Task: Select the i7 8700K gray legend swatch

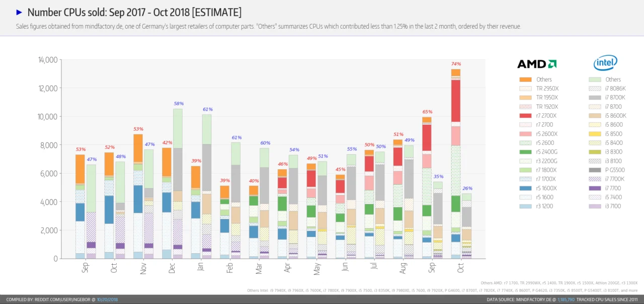Action: (595, 98)
